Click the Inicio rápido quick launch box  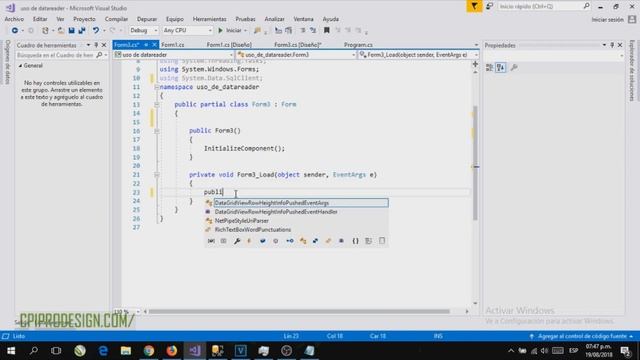544,7
